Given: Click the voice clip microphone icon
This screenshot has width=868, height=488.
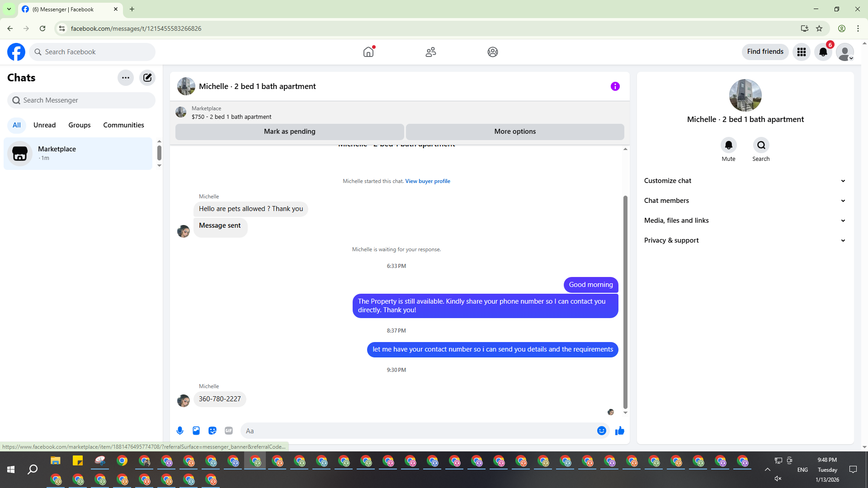Looking at the screenshot, I should tap(180, 431).
